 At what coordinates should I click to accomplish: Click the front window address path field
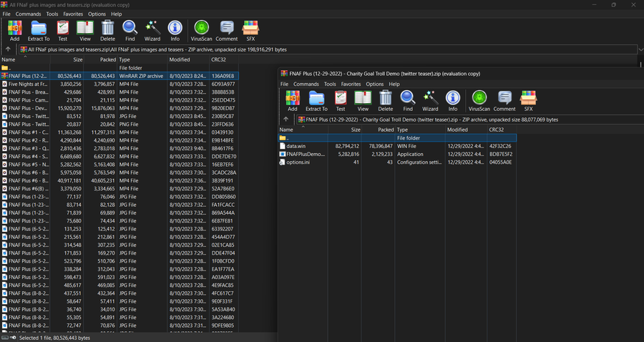pos(470,120)
